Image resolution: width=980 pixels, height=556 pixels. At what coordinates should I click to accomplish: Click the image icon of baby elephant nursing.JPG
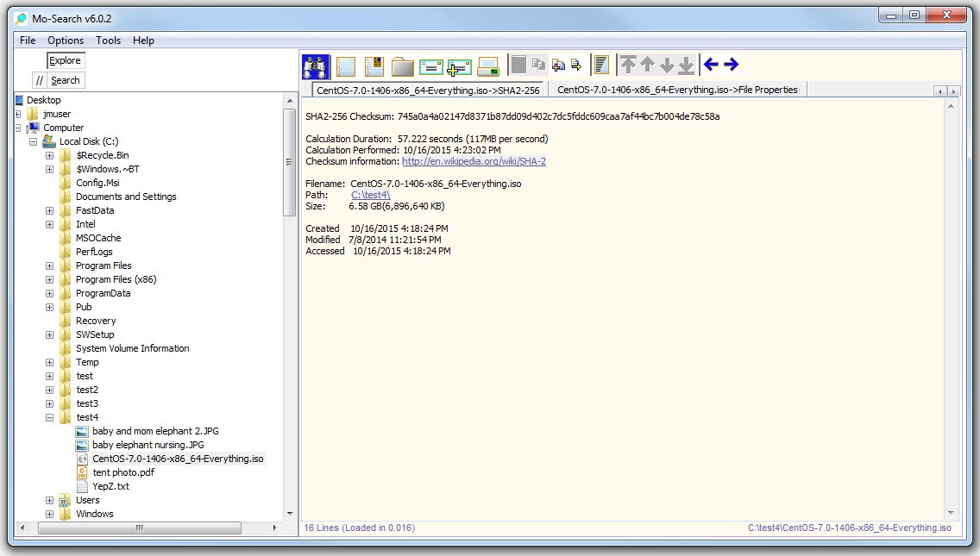coord(82,445)
